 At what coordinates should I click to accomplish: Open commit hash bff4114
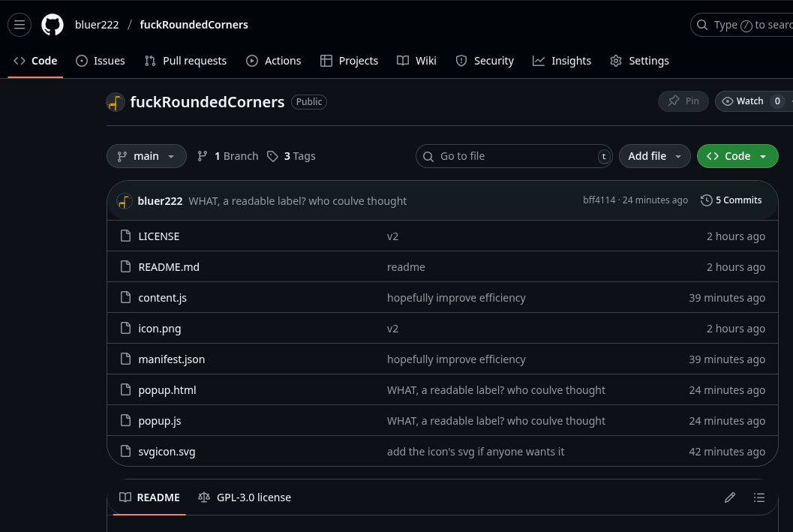tap(599, 200)
